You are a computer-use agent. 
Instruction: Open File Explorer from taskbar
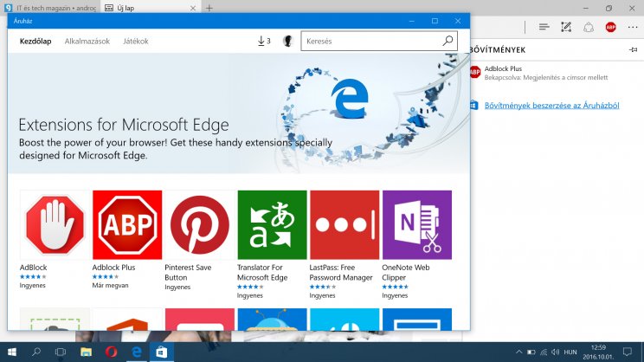click(x=86, y=352)
